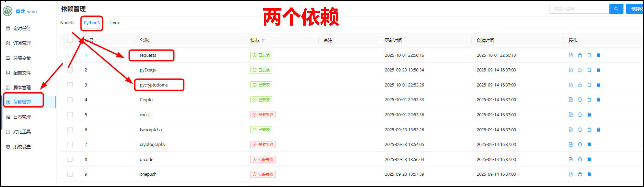Switch to the NodeJs tab
The image size is (644, 187).
(x=67, y=23)
